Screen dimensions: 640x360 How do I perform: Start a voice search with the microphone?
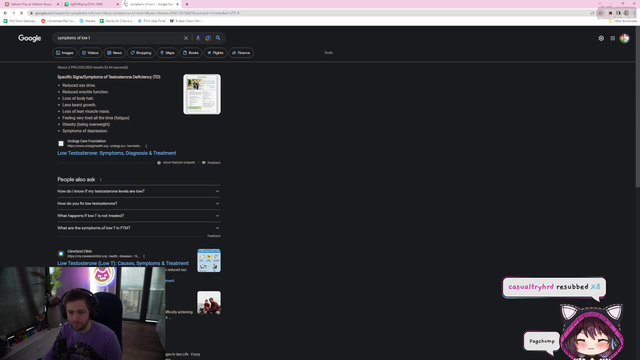[198, 38]
